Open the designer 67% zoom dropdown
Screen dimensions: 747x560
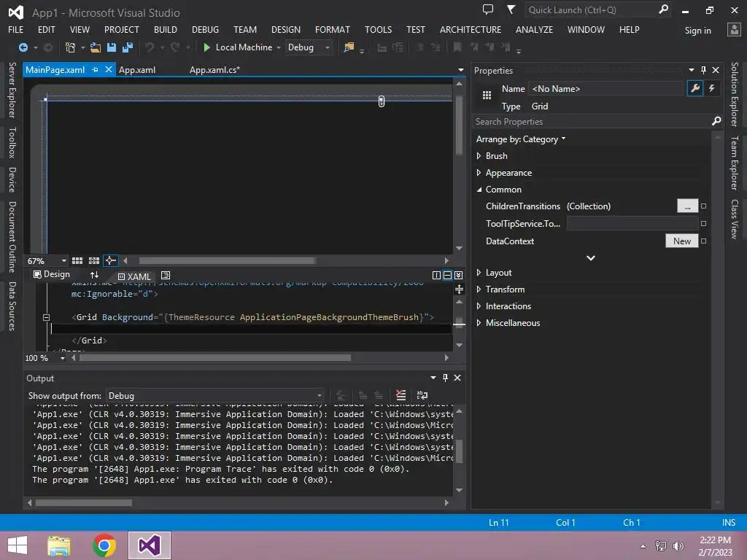[64, 261]
